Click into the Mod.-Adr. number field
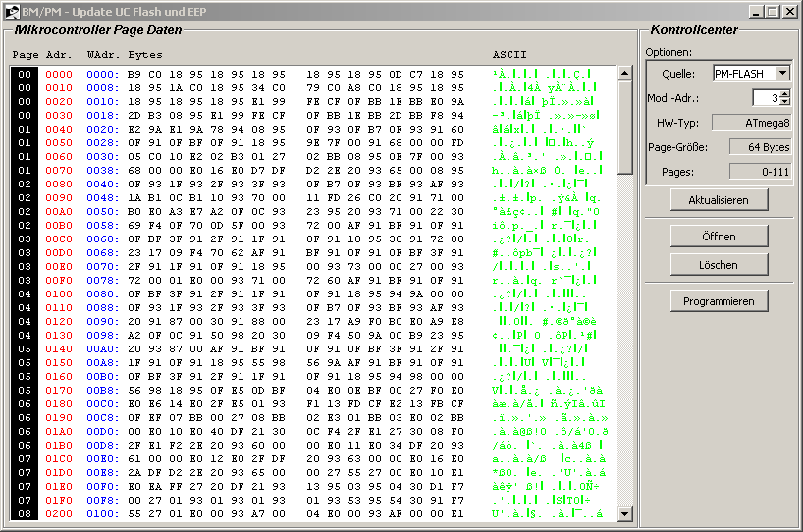The height and width of the screenshot is (532, 803). pyautogui.click(x=766, y=97)
